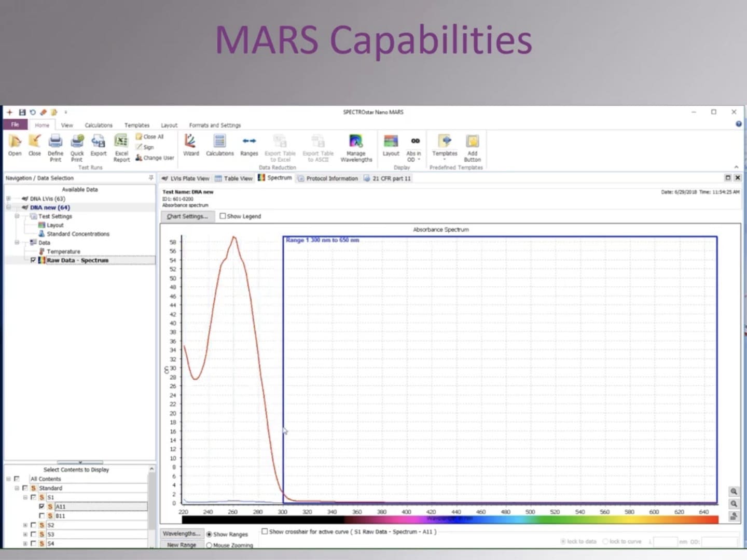
Task: Open the Predefined Templates dropdown
Action: point(445,148)
